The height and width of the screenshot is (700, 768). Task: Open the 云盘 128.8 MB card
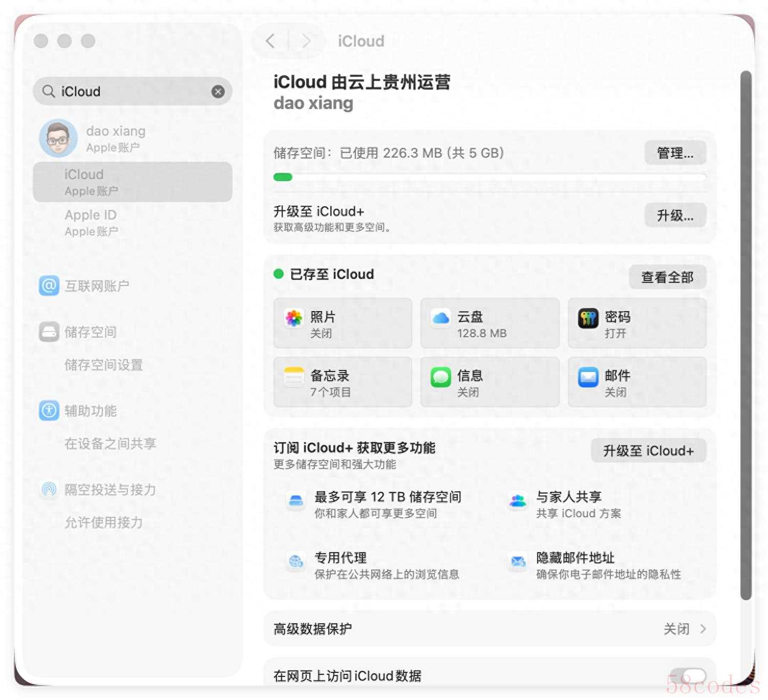pyautogui.click(x=489, y=323)
